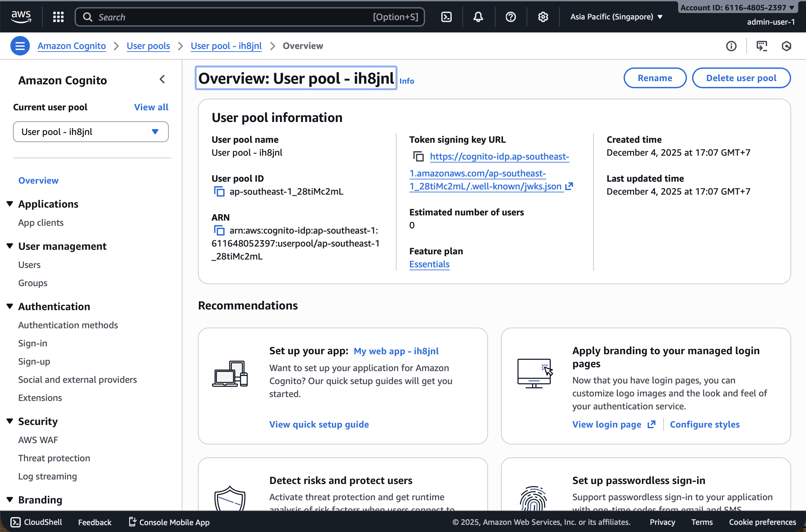Copy the user pool ARN
The width and height of the screenshot is (806, 532).
(x=219, y=231)
